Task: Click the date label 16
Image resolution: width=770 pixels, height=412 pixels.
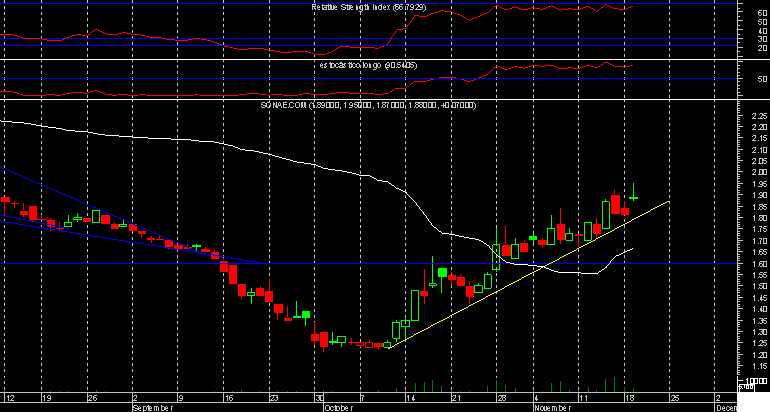Action: pyautogui.click(x=228, y=398)
